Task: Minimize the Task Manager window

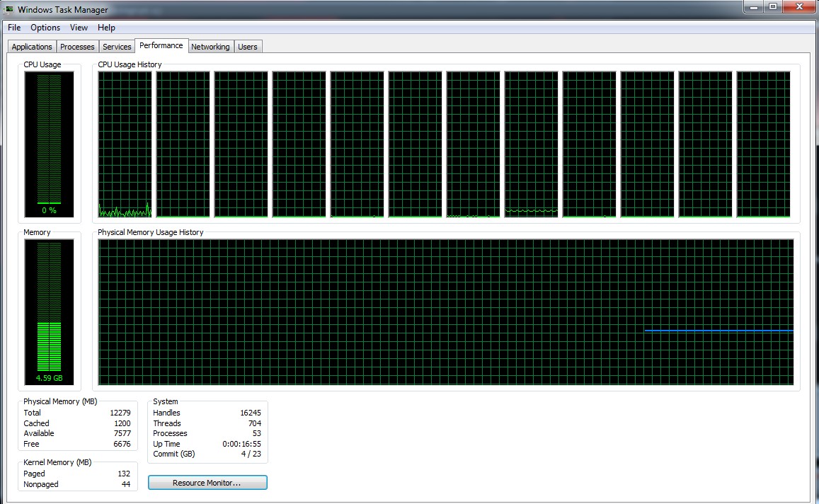Action: click(754, 7)
